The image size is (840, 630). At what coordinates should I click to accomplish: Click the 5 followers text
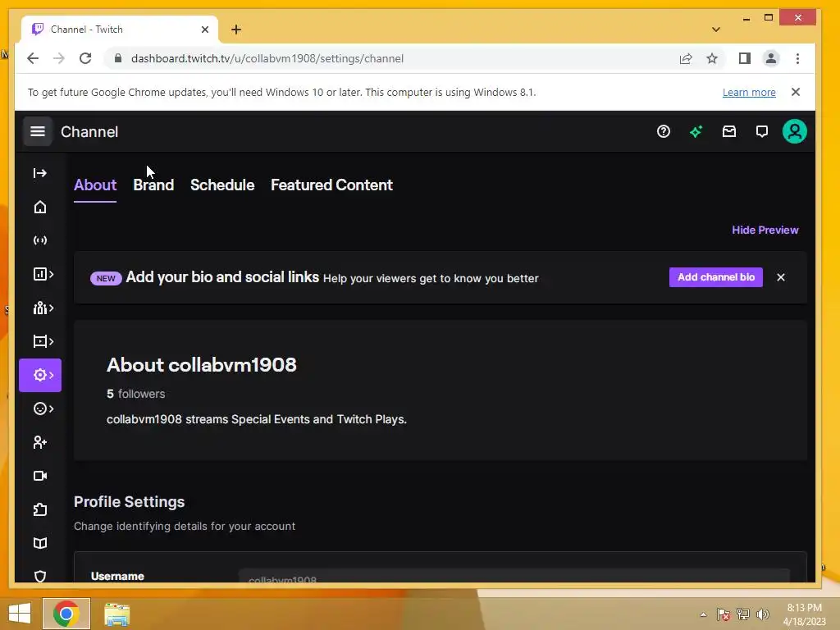tap(135, 394)
